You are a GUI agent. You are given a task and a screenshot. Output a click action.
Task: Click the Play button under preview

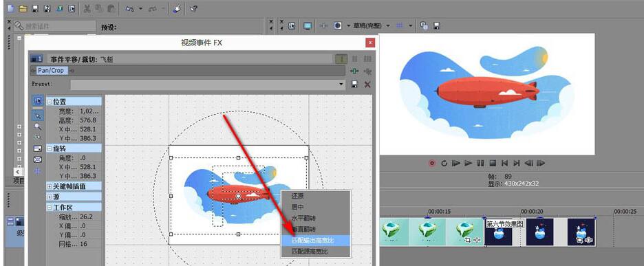point(469,164)
